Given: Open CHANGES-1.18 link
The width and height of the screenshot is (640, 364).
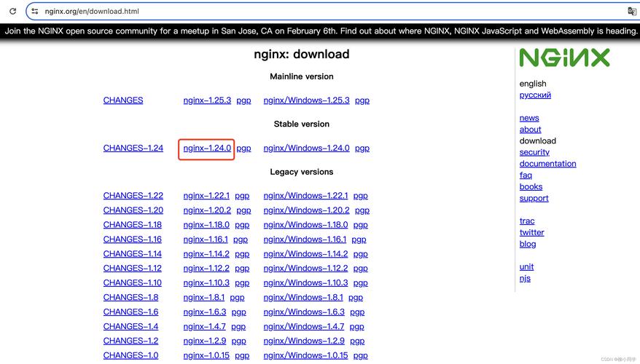Looking at the screenshot, I should [132, 225].
